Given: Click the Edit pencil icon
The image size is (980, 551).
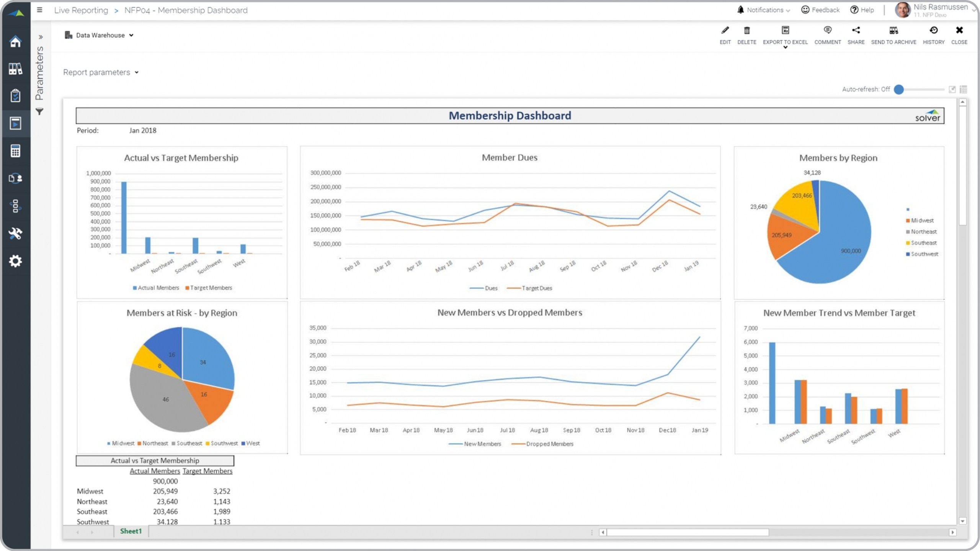Looking at the screenshot, I should pos(725,31).
